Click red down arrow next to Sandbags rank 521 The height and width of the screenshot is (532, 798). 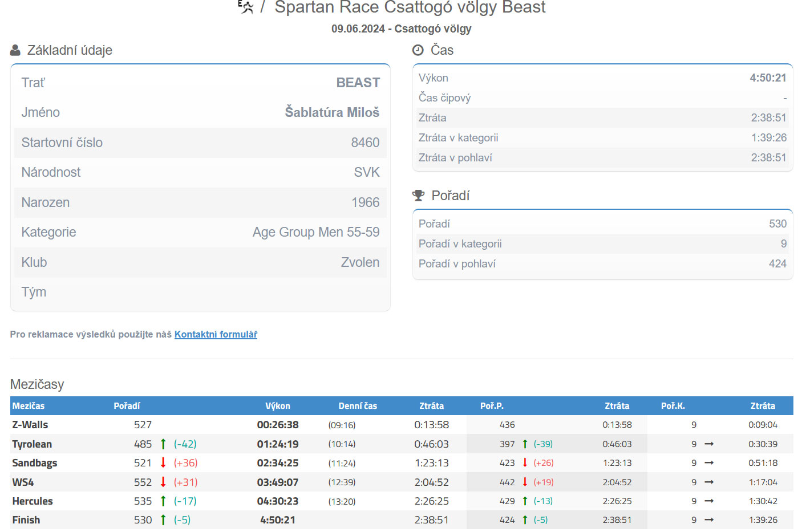coord(163,462)
